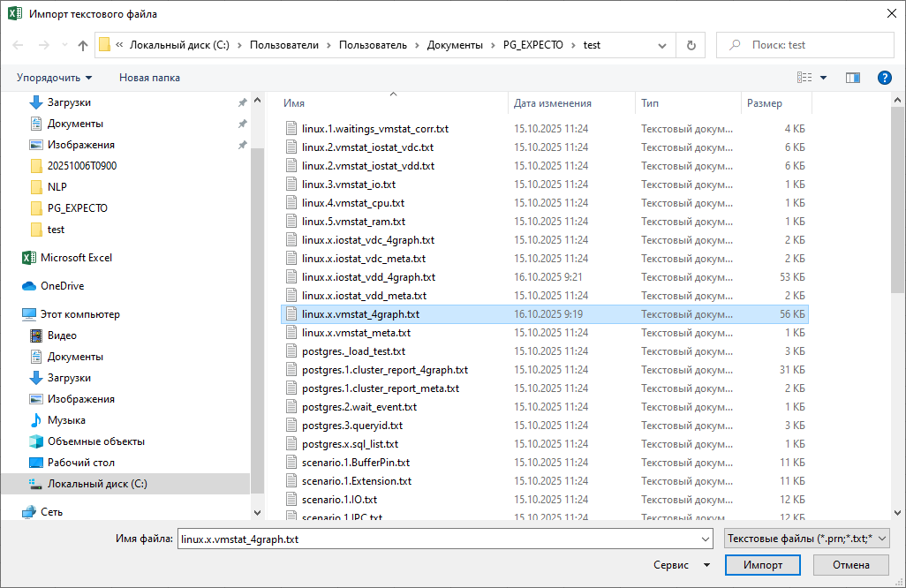Open help question mark icon

pos(884,78)
